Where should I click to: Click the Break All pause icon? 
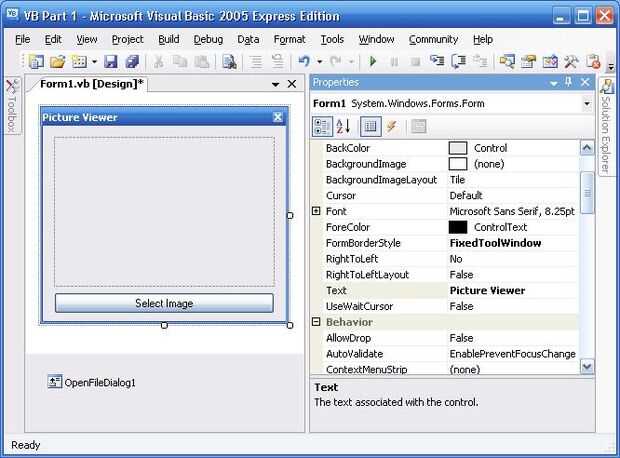pyautogui.click(x=394, y=62)
